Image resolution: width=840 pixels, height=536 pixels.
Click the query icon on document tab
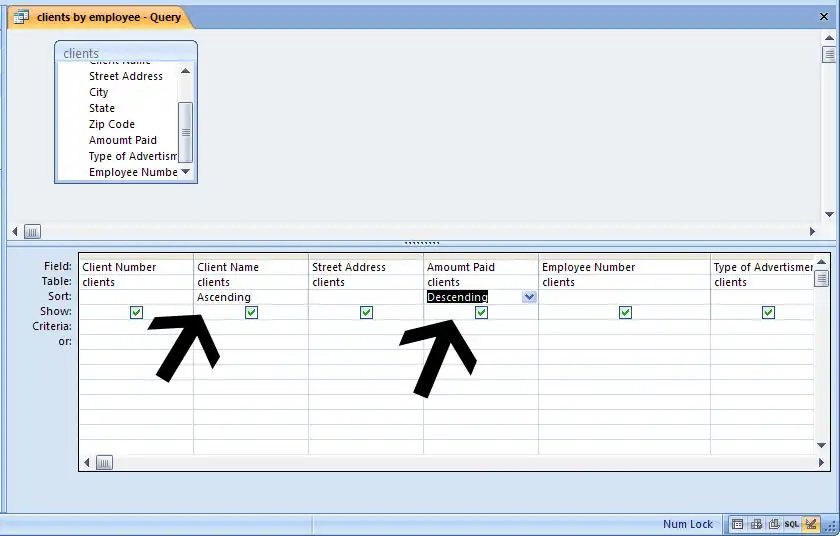[21, 17]
